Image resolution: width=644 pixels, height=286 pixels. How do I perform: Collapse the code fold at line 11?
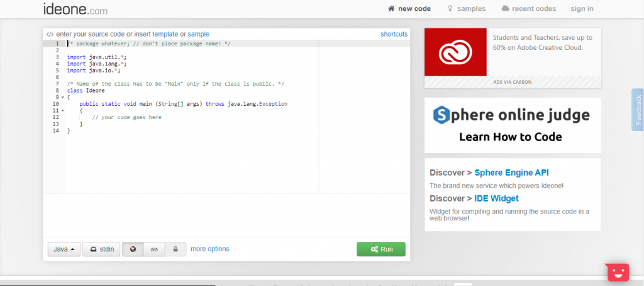click(x=62, y=111)
